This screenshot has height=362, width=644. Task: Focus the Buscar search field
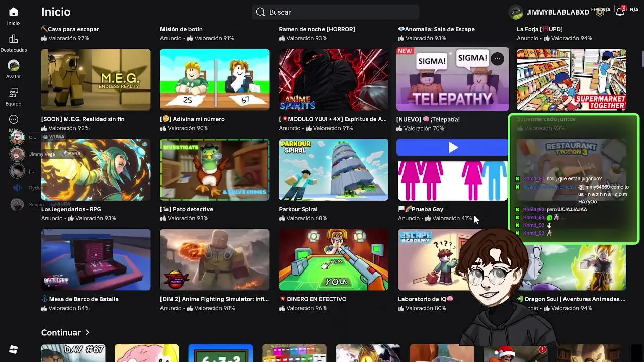(336, 12)
